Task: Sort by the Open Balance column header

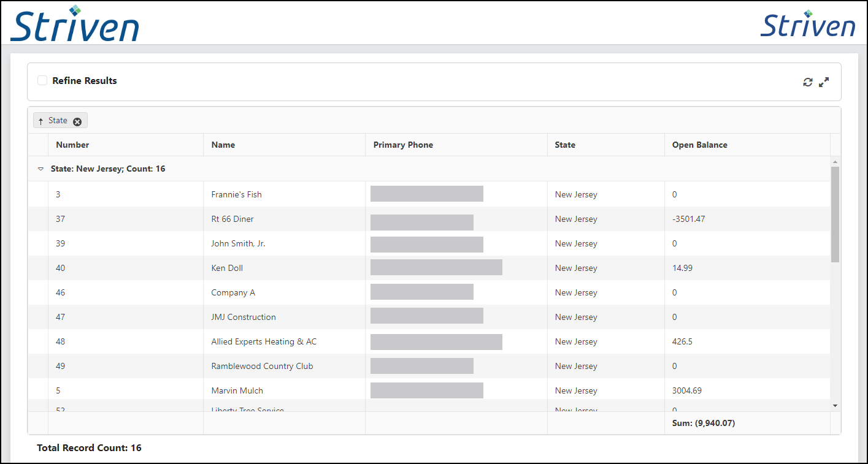Action: pyautogui.click(x=700, y=145)
